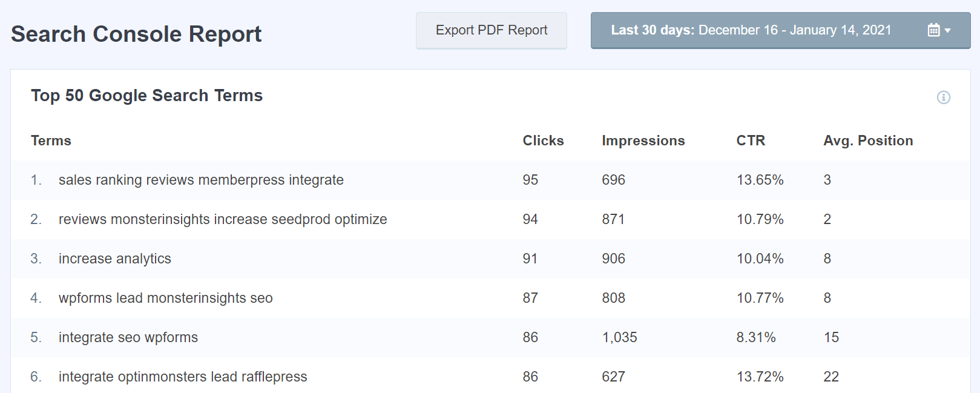This screenshot has height=393, width=980.
Task: Click 'integrate optinmonsters lead rafflepress' term
Action: (x=182, y=376)
